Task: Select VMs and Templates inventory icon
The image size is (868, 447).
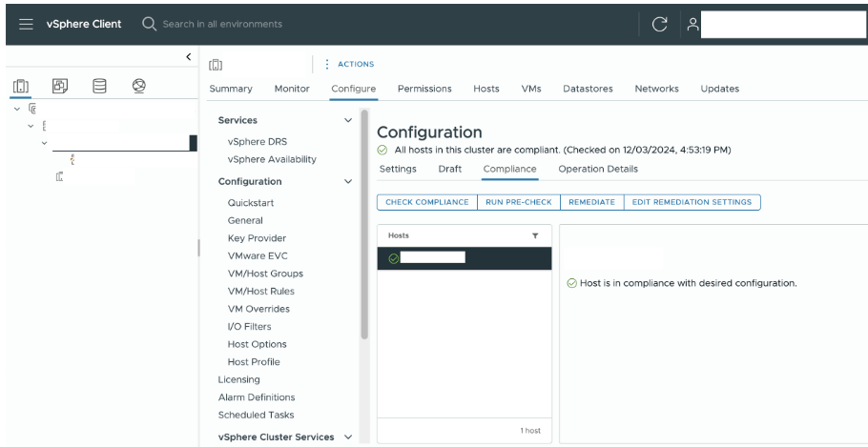Action: tap(60, 90)
